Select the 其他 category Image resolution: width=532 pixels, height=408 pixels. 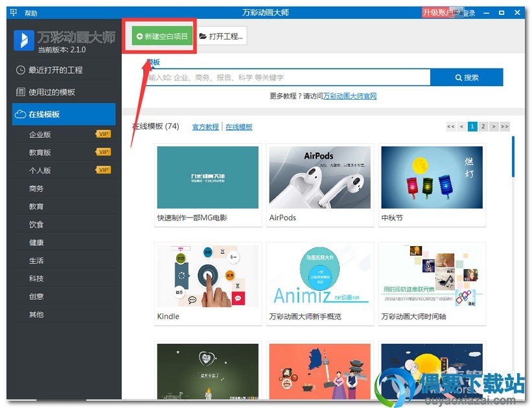(x=36, y=314)
